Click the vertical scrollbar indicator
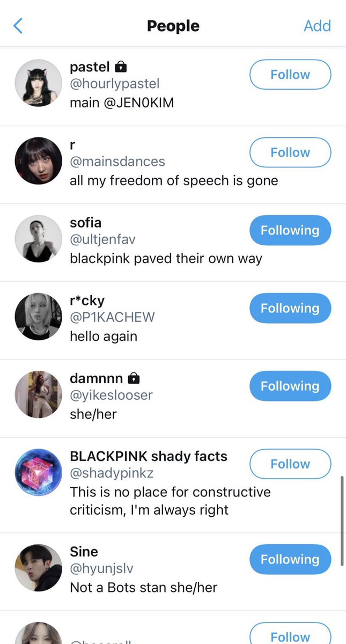The image size is (346, 644). point(342,519)
